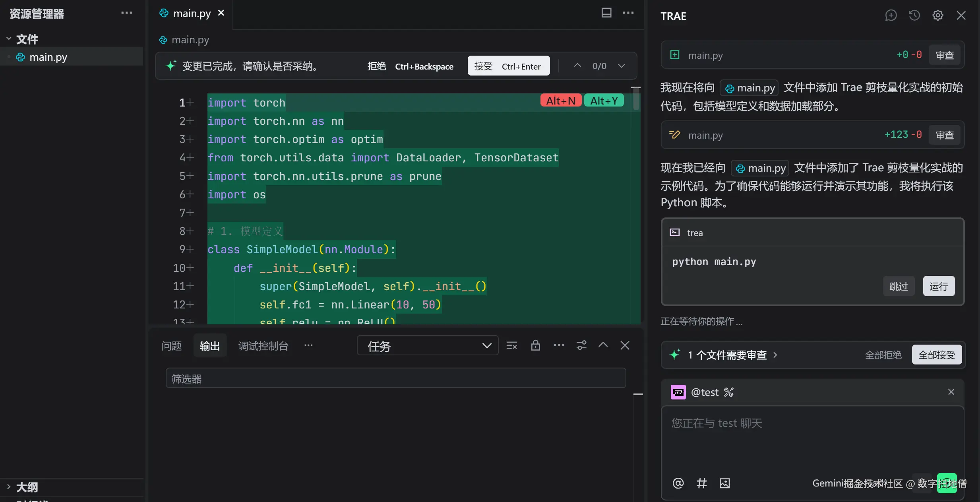Click the editor vertical scrollbar thumb
The width and height of the screenshot is (980, 502).
[x=636, y=99]
